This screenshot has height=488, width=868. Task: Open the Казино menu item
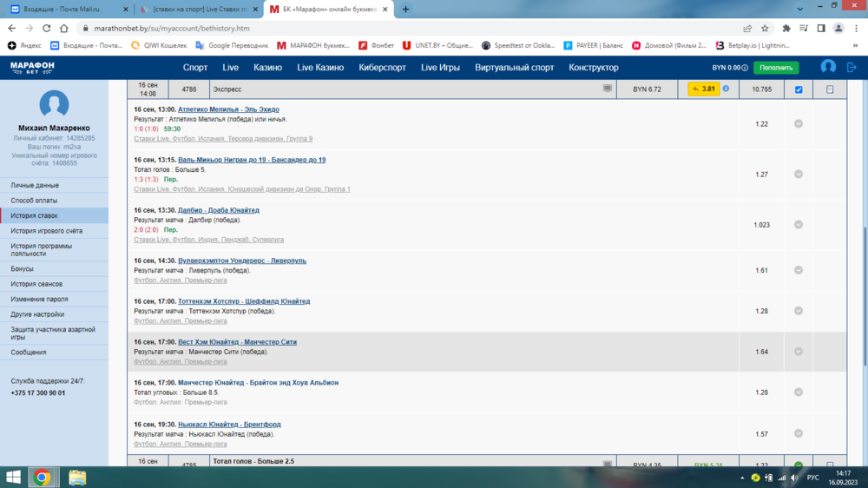[267, 68]
